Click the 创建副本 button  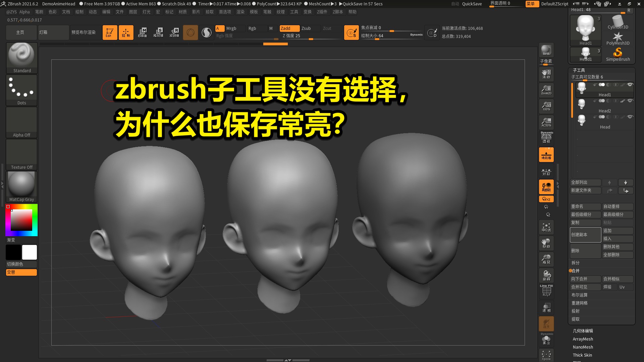tap(585, 235)
